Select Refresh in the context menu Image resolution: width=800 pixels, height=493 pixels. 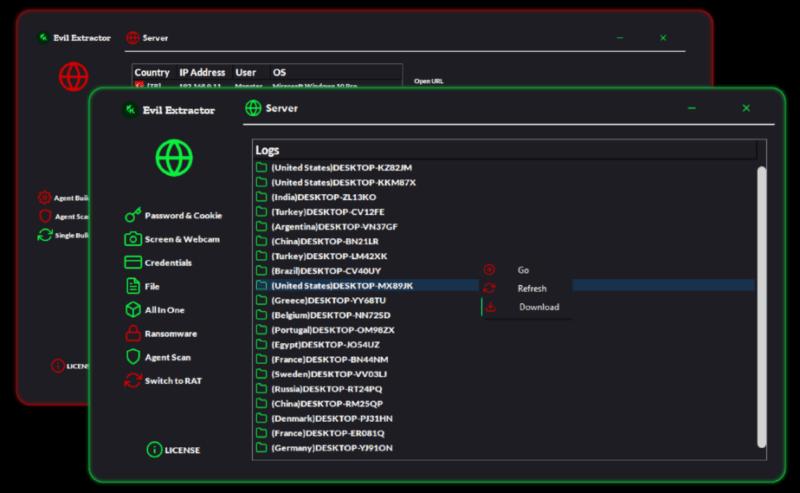click(531, 288)
